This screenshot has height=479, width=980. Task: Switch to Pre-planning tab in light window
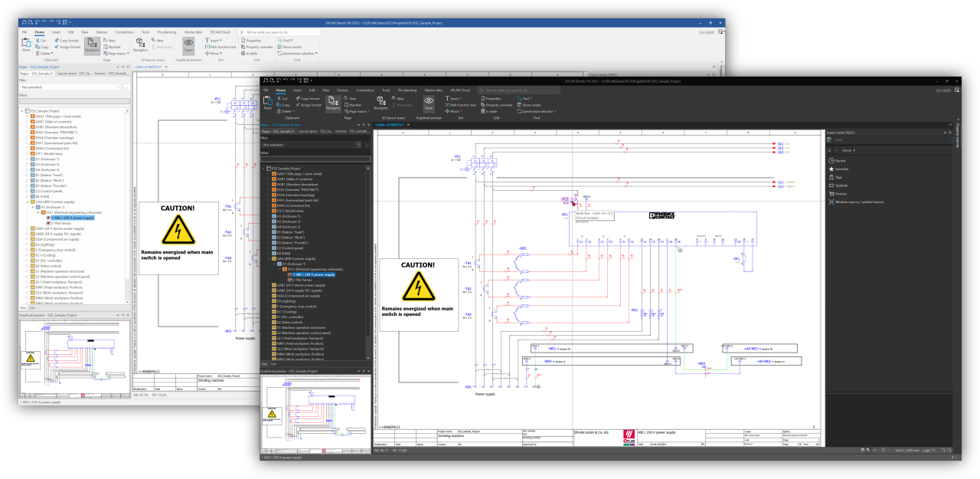point(168,32)
